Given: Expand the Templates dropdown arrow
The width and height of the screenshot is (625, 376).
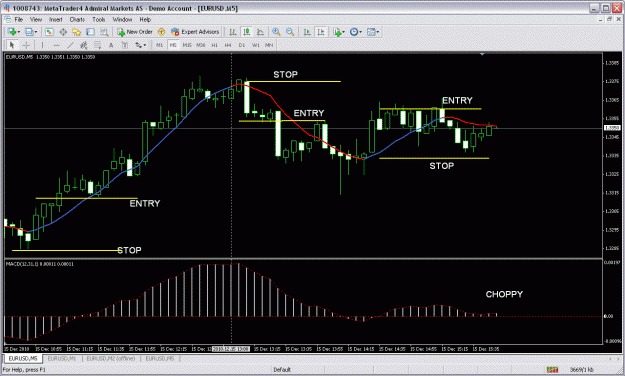Looking at the screenshot, I should (378, 32).
